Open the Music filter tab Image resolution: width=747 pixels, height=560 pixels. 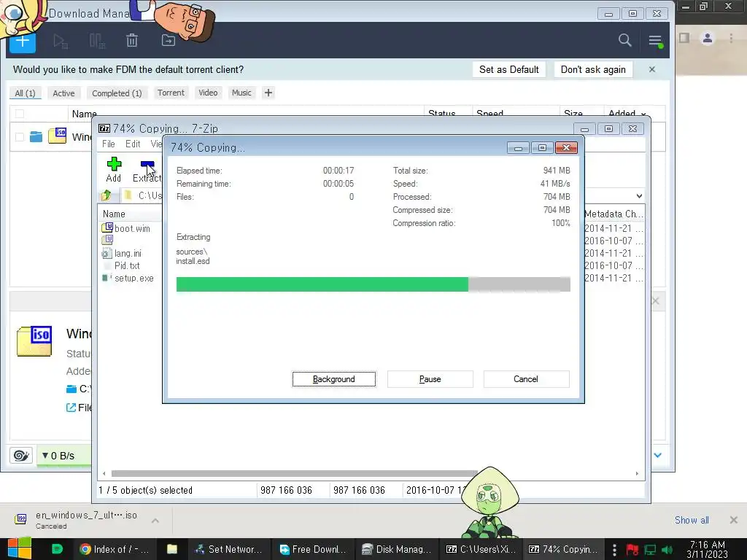(241, 93)
